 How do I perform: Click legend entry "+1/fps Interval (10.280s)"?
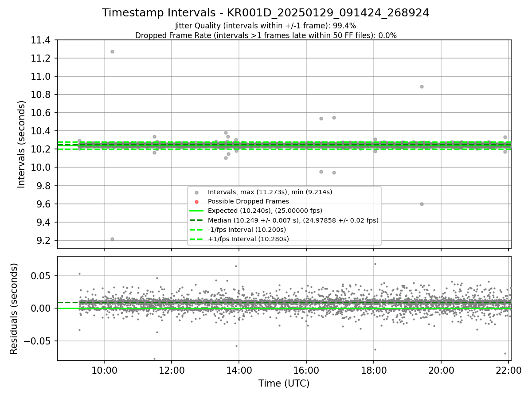tap(248, 239)
